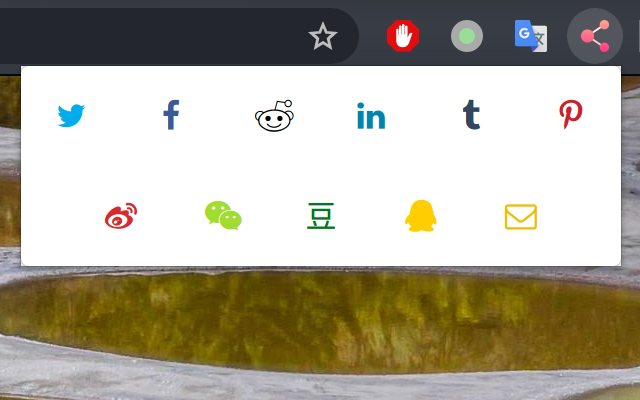
Task: Select the Tumblr share icon
Action: 471,115
